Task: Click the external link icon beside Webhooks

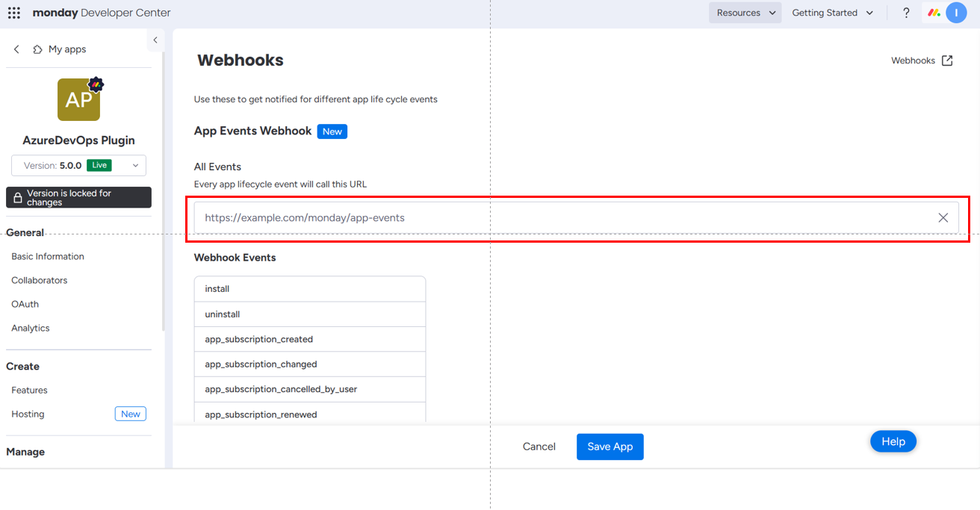Action: click(947, 60)
